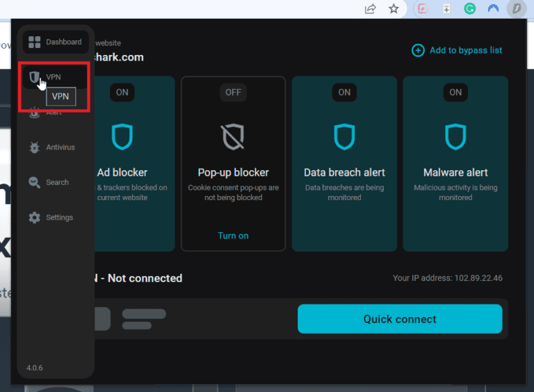Click the loading location placeholder
Image resolution: width=534 pixels, height=392 pixels.
[x=144, y=319]
